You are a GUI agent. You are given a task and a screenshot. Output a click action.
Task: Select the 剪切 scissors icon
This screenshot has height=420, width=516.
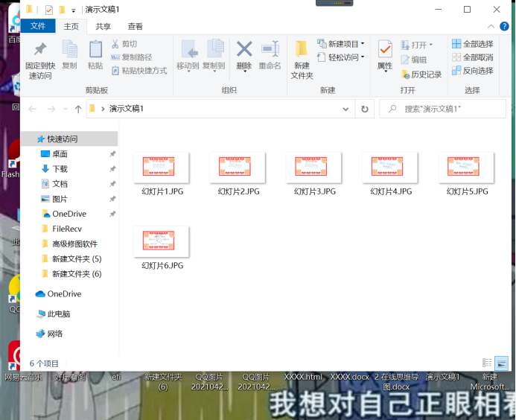point(115,44)
